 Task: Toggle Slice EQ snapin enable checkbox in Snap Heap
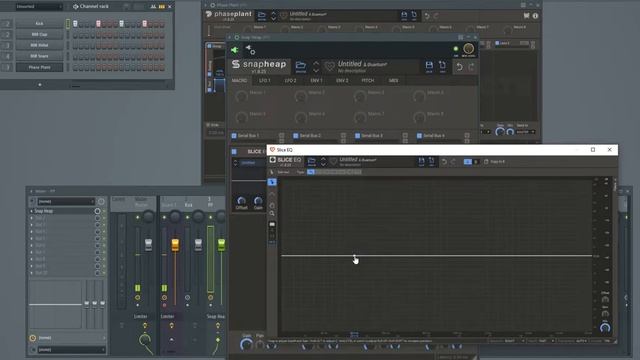pos(234,151)
